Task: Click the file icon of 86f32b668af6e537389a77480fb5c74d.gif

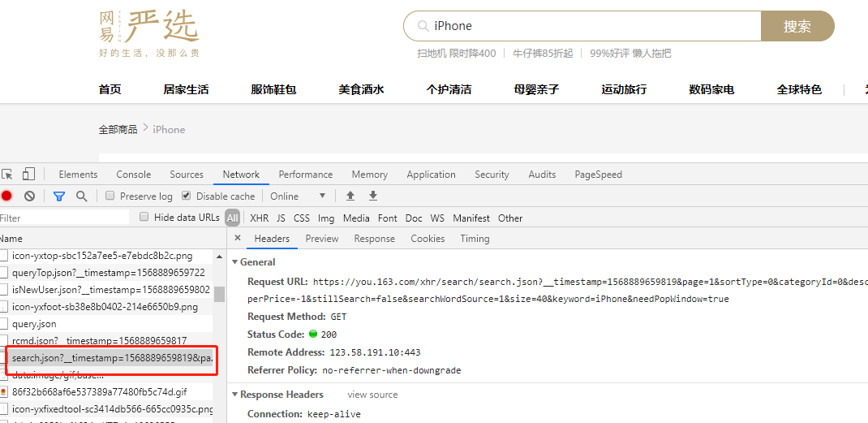Action: pos(4,392)
